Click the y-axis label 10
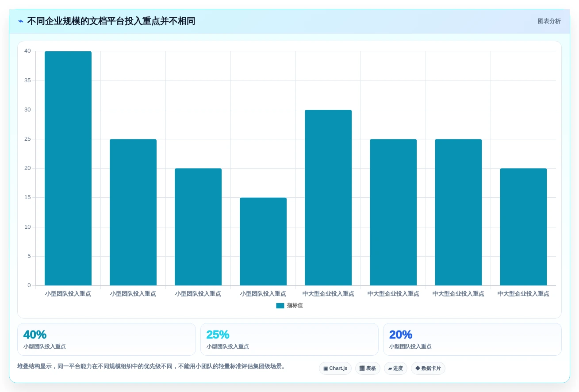This screenshot has width=579, height=392. [27, 227]
